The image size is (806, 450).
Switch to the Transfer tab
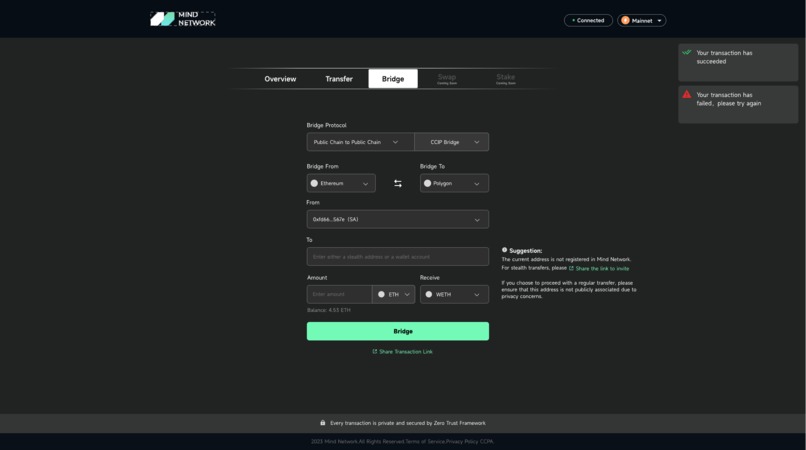[x=339, y=79]
